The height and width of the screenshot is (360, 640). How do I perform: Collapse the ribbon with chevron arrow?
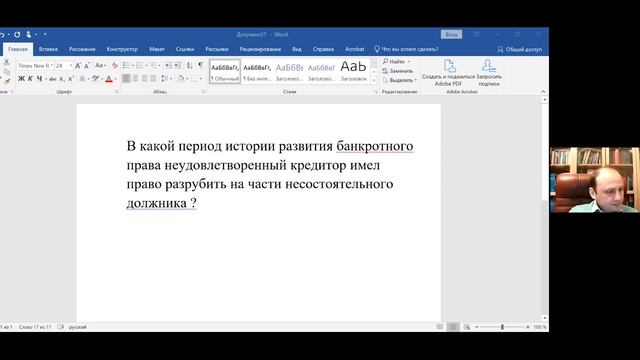click(x=543, y=92)
